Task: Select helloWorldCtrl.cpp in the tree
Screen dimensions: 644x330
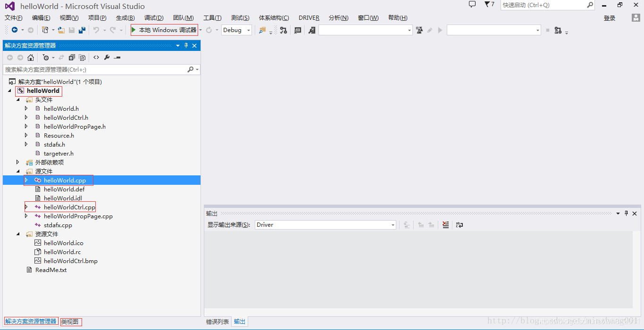Action: pos(69,207)
